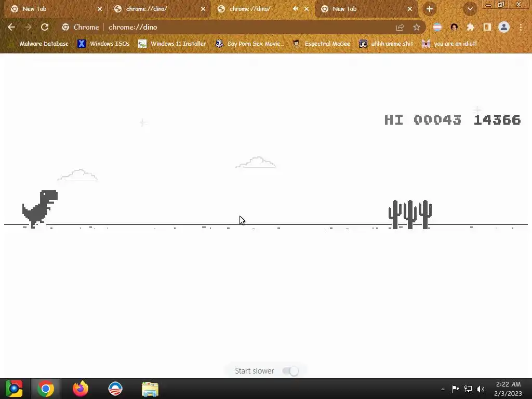The image size is (532, 399).
Task: Reload the chrome://dino page
Action: (45, 27)
